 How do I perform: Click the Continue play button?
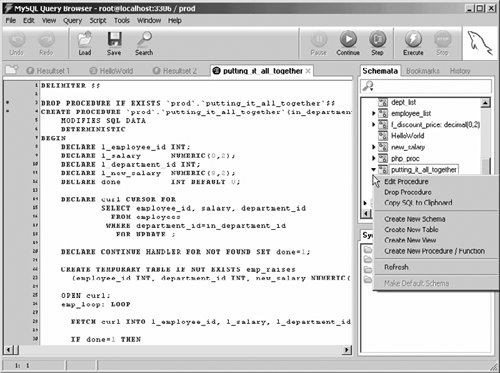(348, 44)
